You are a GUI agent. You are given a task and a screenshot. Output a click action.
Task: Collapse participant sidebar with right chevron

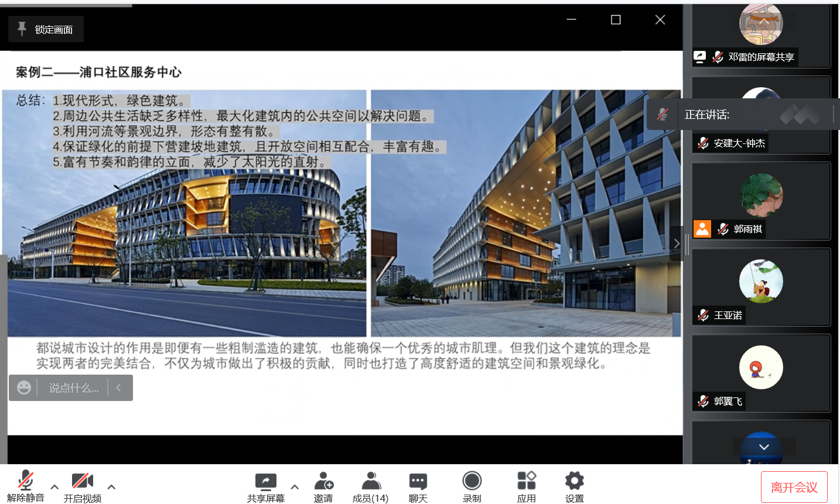pos(677,243)
